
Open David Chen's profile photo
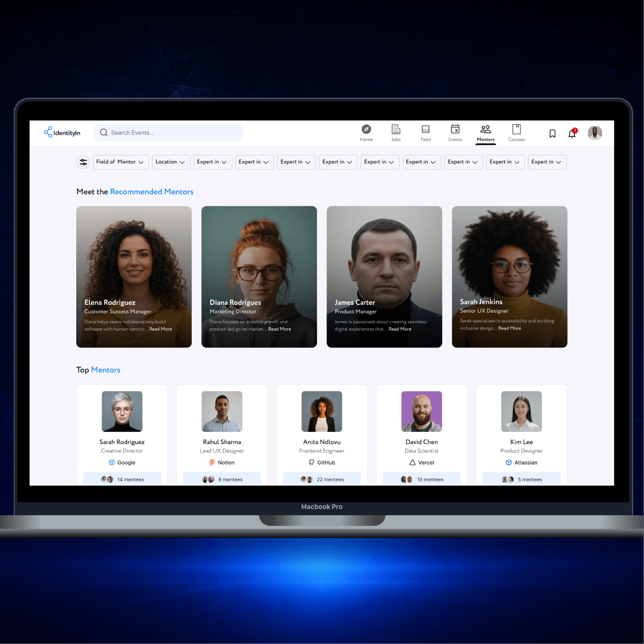click(421, 411)
